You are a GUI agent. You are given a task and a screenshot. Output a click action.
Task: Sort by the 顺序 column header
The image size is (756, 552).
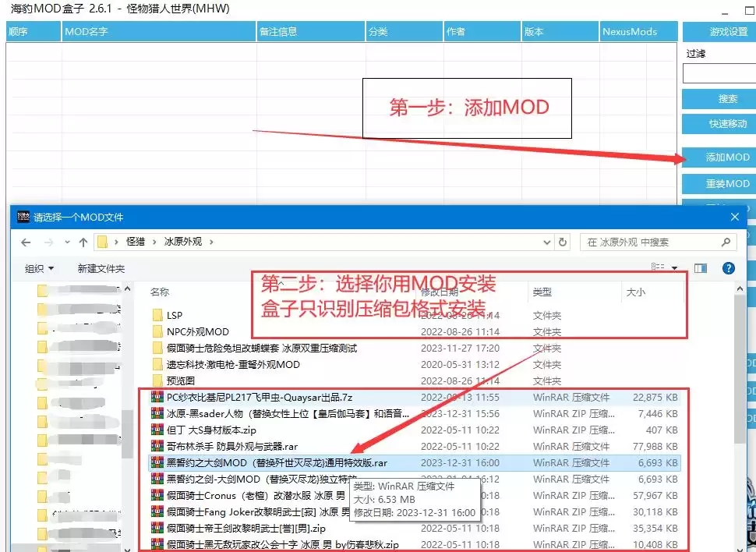tap(34, 32)
